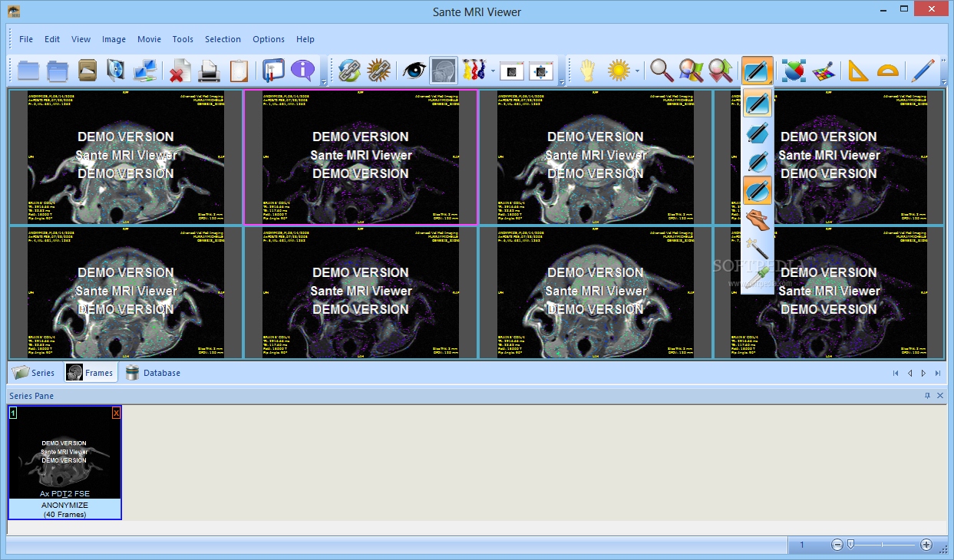Choose rectangle pencil tool in dropdown palette
The width and height of the screenshot is (954, 560).
[x=758, y=103]
